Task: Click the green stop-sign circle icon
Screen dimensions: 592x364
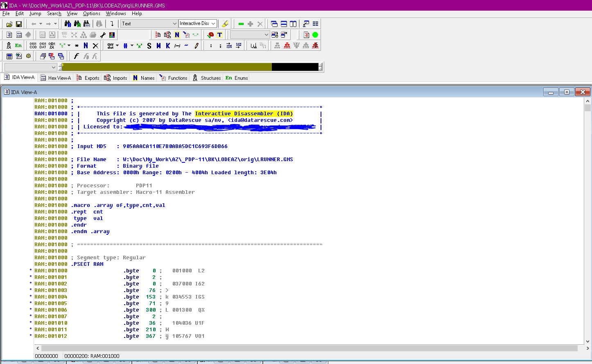Action: pyautogui.click(x=315, y=35)
